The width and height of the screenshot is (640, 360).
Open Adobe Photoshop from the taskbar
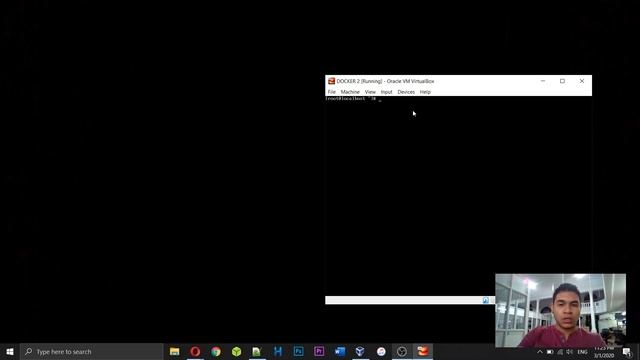click(298, 351)
